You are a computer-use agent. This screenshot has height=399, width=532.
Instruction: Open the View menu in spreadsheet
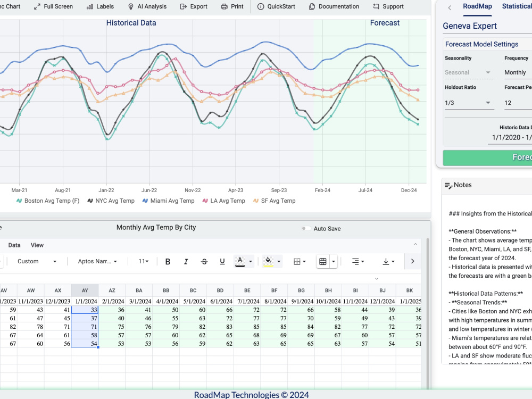point(37,245)
